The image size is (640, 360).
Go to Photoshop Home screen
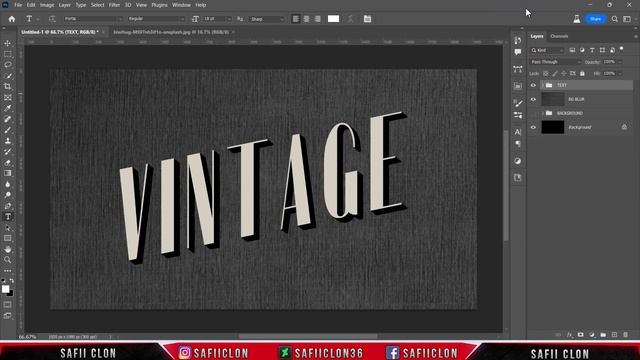click(x=11, y=19)
